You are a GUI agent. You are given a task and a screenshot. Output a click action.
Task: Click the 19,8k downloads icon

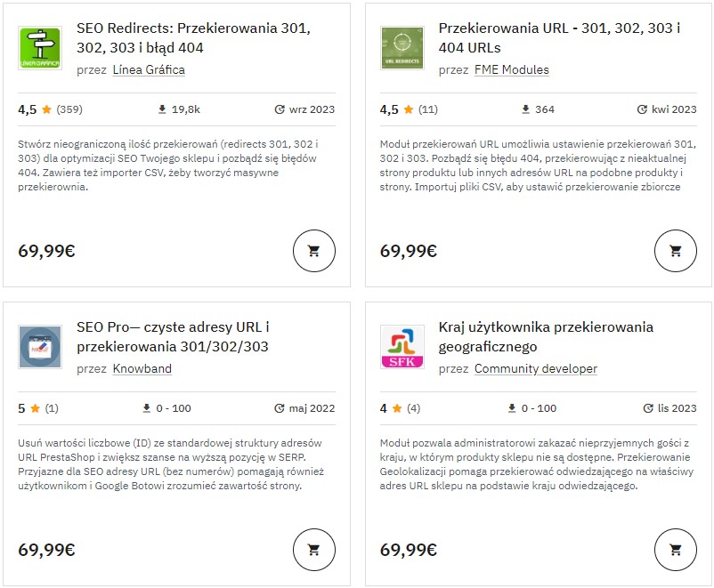(162, 109)
